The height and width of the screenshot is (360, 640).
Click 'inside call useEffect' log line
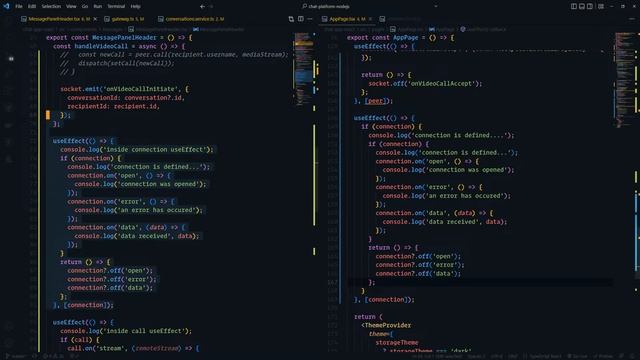[126, 331]
